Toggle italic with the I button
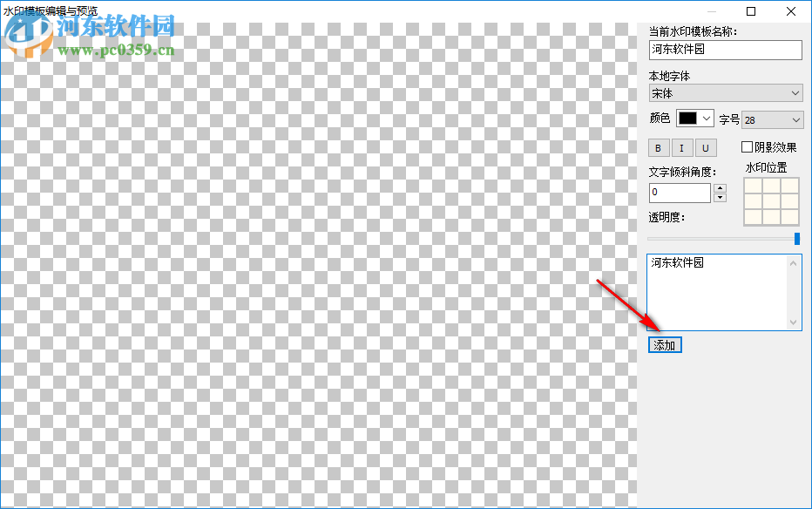 tap(681, 148)
